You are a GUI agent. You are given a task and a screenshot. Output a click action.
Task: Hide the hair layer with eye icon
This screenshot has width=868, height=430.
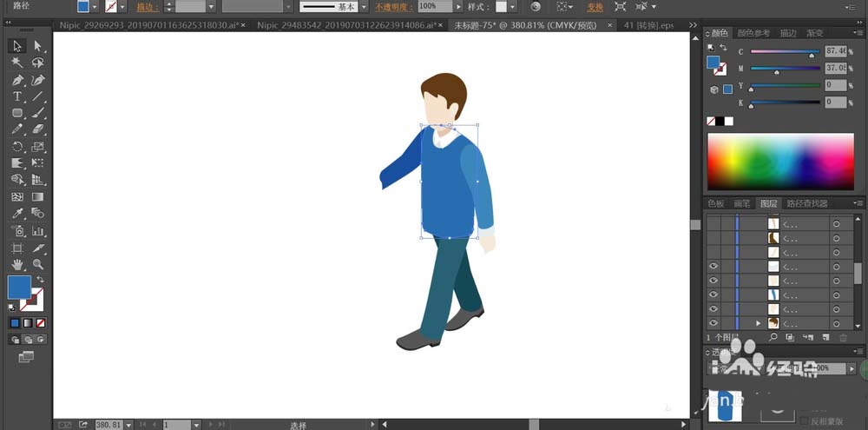[x=713, y=323]
